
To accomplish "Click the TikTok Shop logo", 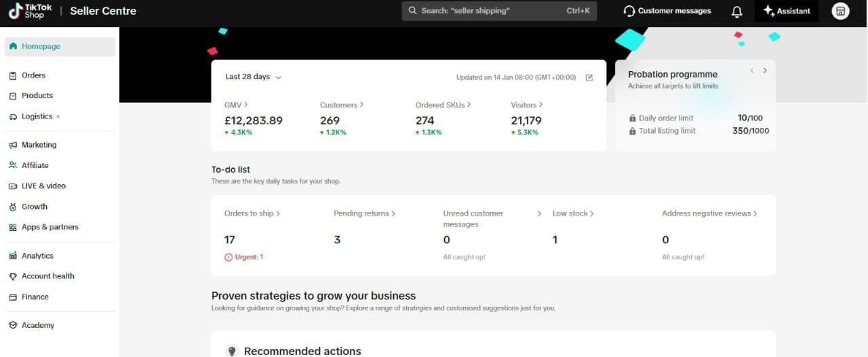I will [x=31, y=11].
